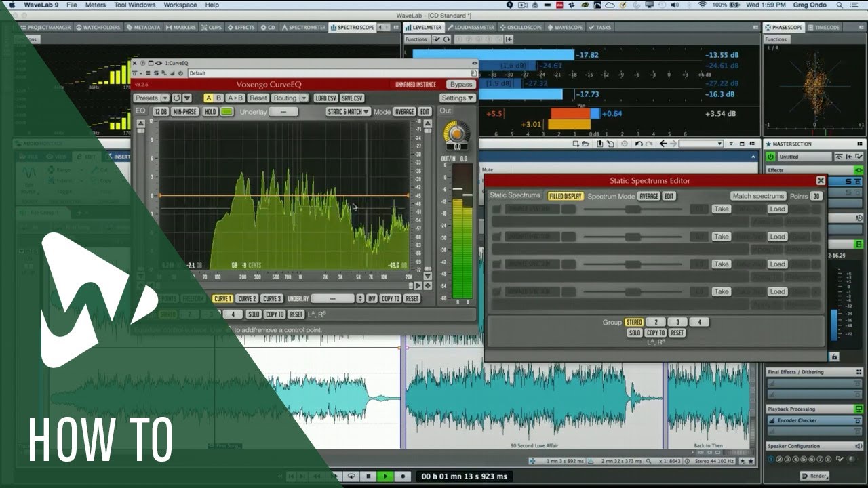868x488 pixels.
Task: Toggle MIN-PHASE mode in CurveEQ
Action: pyautogui.click(x=185, y=111)
